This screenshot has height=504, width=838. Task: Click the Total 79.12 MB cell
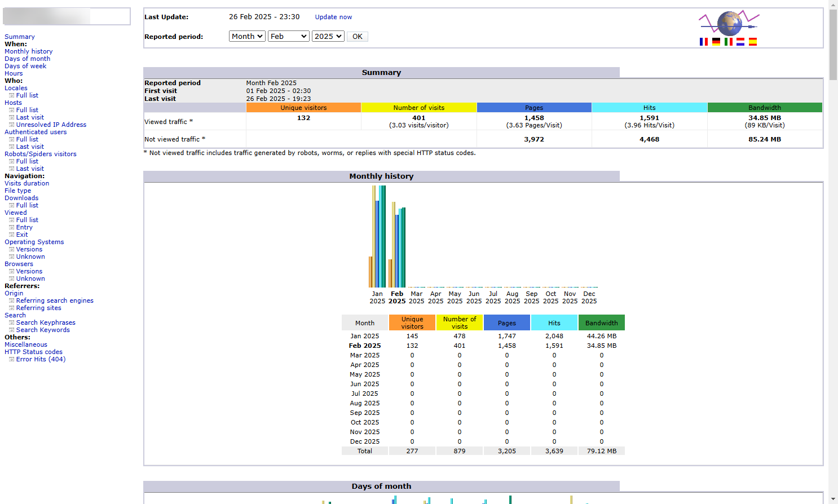pyautogui.click(x=602, y=451)
